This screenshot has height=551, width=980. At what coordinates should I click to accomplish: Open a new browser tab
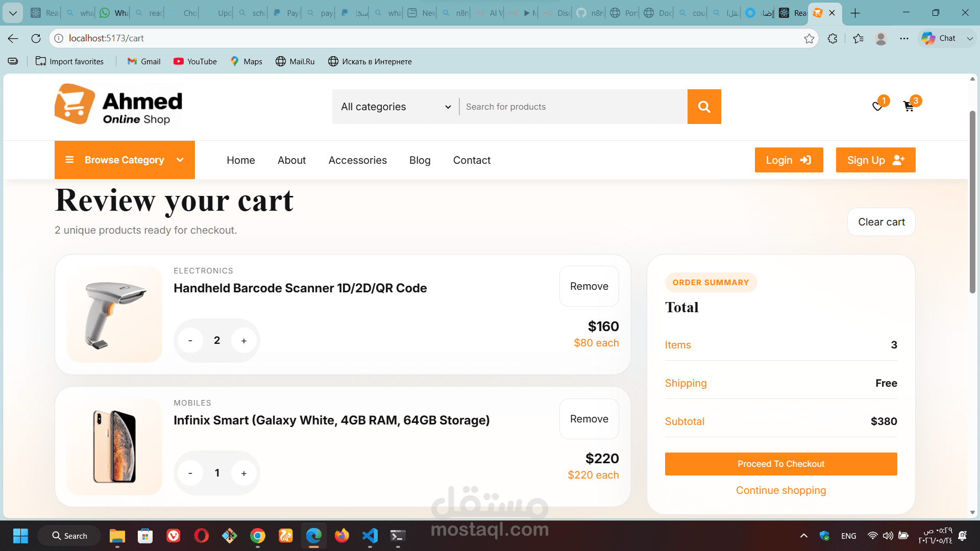pos(855,13)
